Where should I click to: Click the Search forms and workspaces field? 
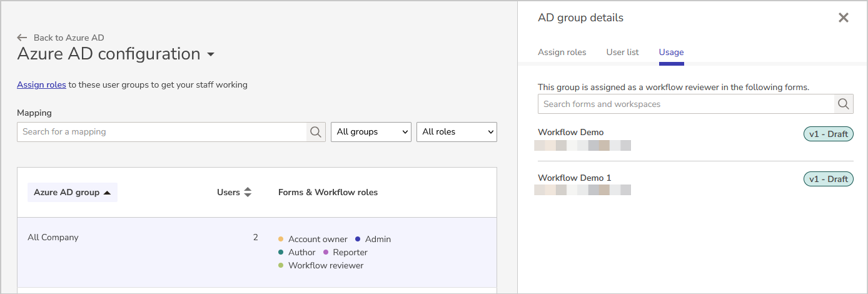tap(686, 104)
